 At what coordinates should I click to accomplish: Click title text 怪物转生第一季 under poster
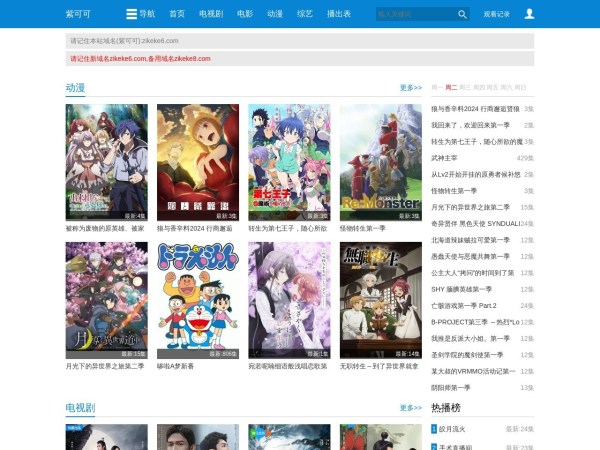click(362, 228)
